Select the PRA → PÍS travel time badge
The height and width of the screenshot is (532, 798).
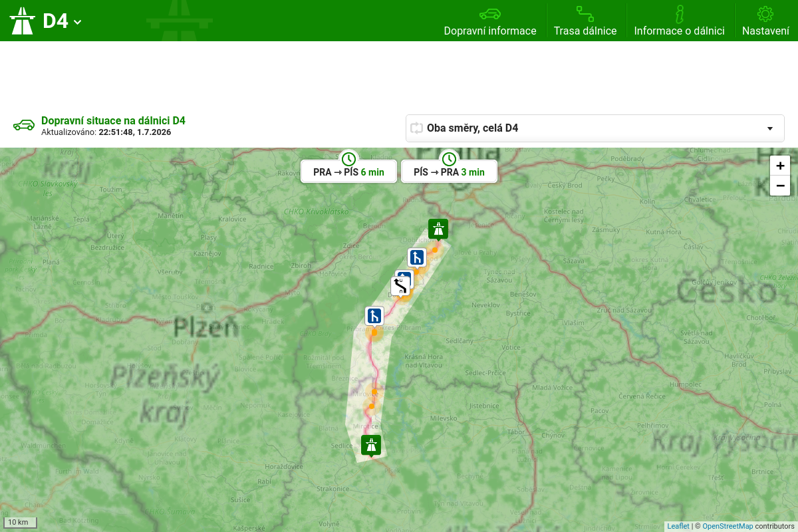point(348,171)
